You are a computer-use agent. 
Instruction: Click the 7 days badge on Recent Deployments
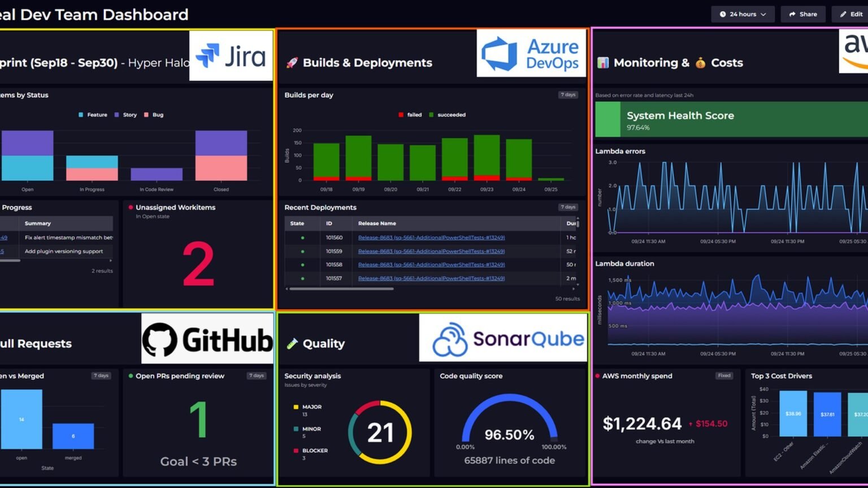click(x=568, y=207)
